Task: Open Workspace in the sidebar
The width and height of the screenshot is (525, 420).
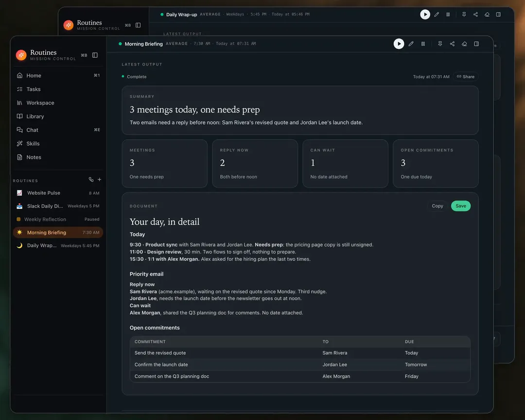Action: pos(58,103)
